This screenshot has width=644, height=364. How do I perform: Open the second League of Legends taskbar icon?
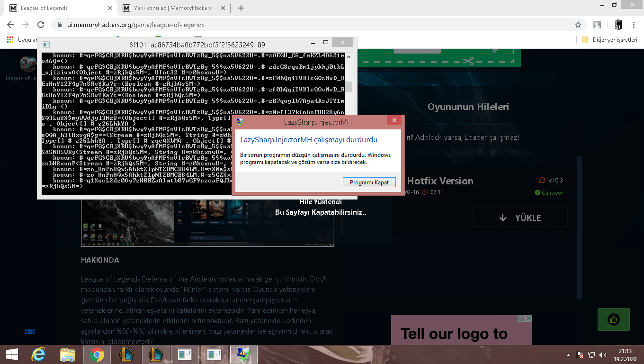coord(156,355)
